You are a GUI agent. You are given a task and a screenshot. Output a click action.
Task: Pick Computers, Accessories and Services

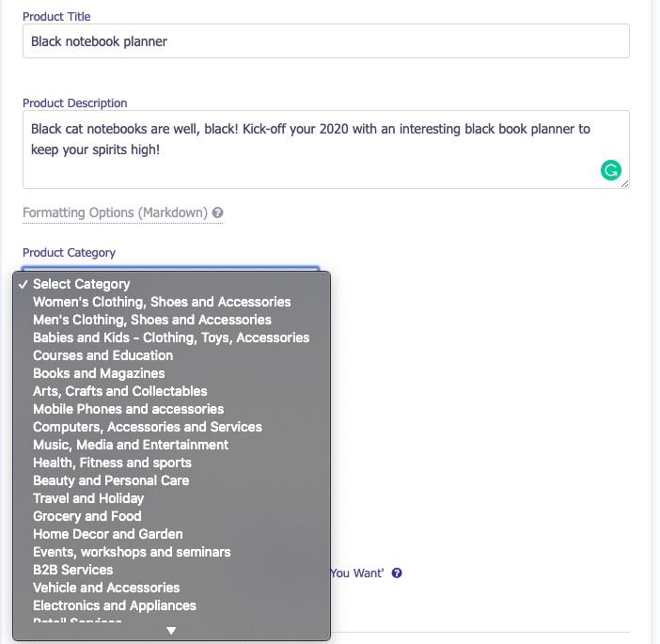148,427
